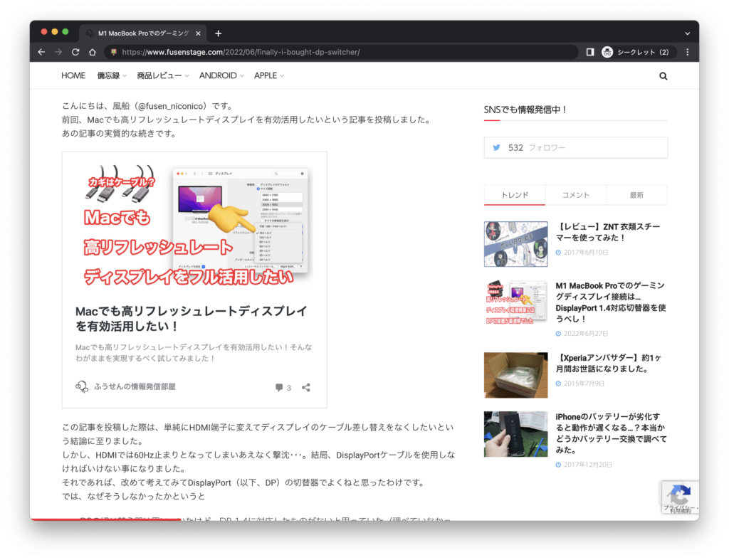Open the DisplayPort switcher article thumbnail
729x560 pixels.
(x=515, y=302)
